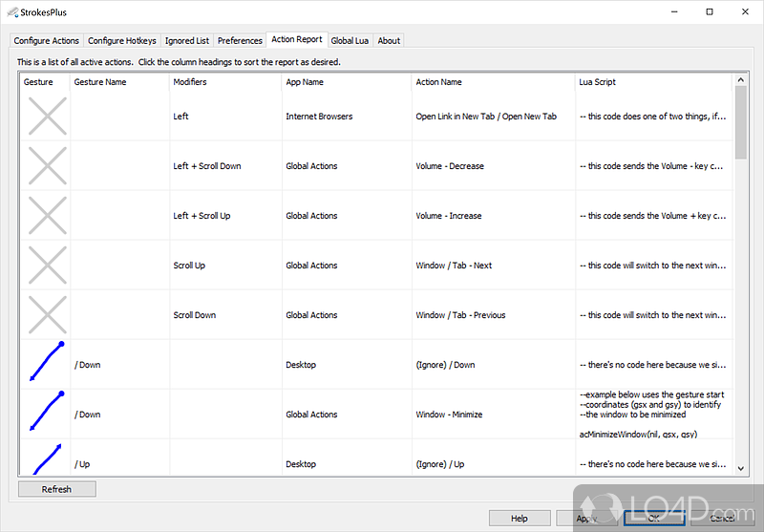Screen dimensions: 764x532
Task: Click the Refresh button
Action: tap(57, 489)
